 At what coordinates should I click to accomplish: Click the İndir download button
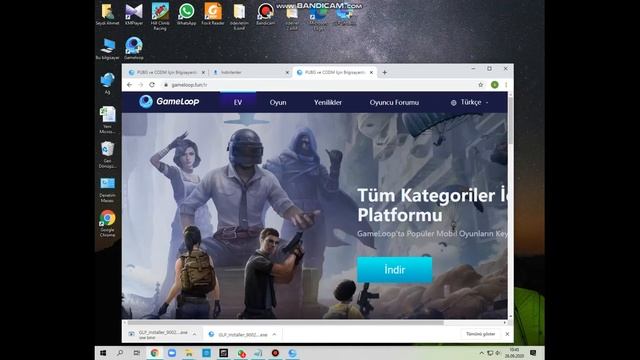click(x=394, y=270)
